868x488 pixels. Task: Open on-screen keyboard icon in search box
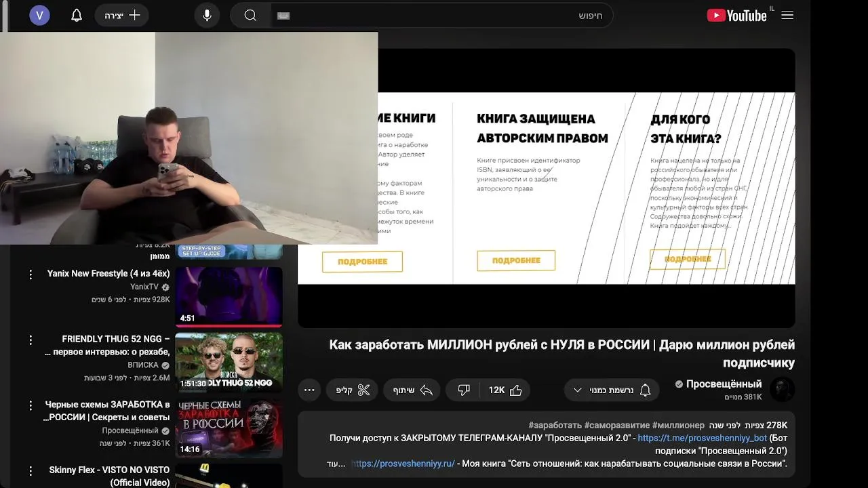pos(283,16)
